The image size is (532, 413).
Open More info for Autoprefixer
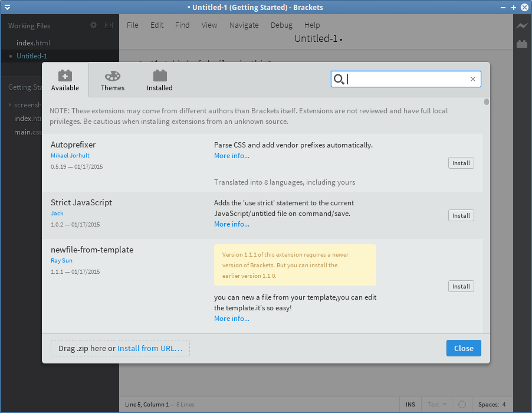[x=232, y=156]
